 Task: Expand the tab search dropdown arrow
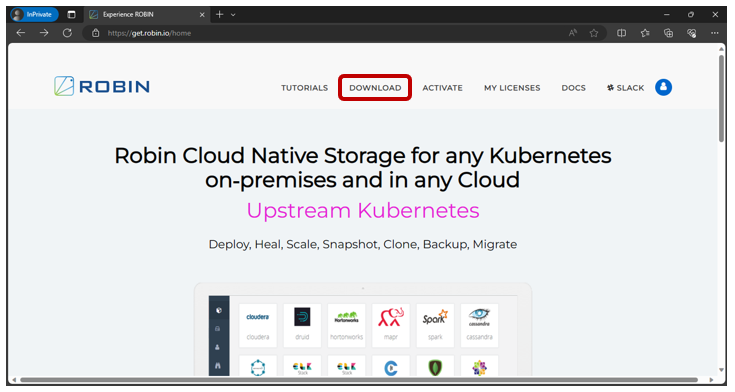[233, 15]
